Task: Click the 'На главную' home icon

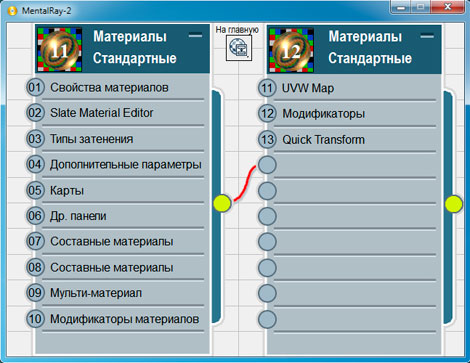Action: coord(239,48)
